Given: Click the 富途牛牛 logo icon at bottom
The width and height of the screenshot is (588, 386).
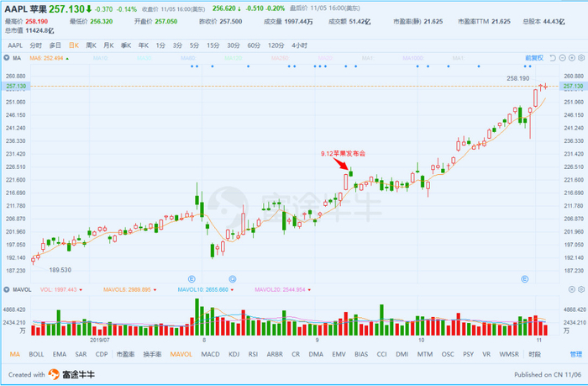Looking at the screenshot, I should click(x=54, y=374).
